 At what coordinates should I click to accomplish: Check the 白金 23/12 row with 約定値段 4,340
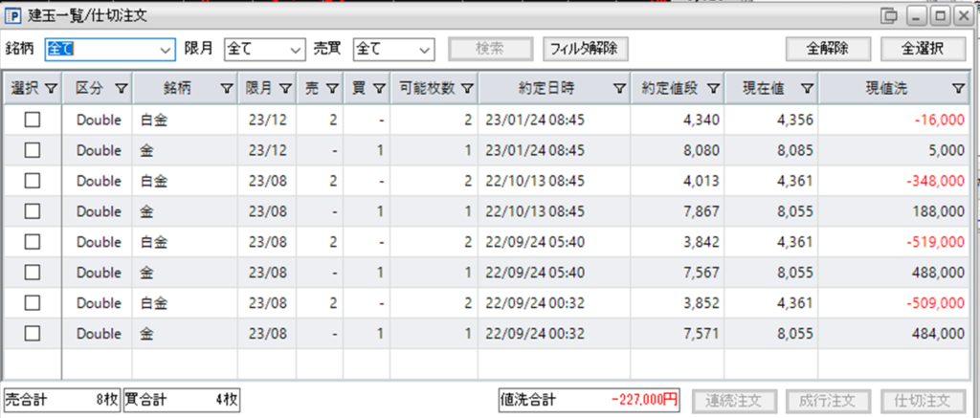[32, 120]
